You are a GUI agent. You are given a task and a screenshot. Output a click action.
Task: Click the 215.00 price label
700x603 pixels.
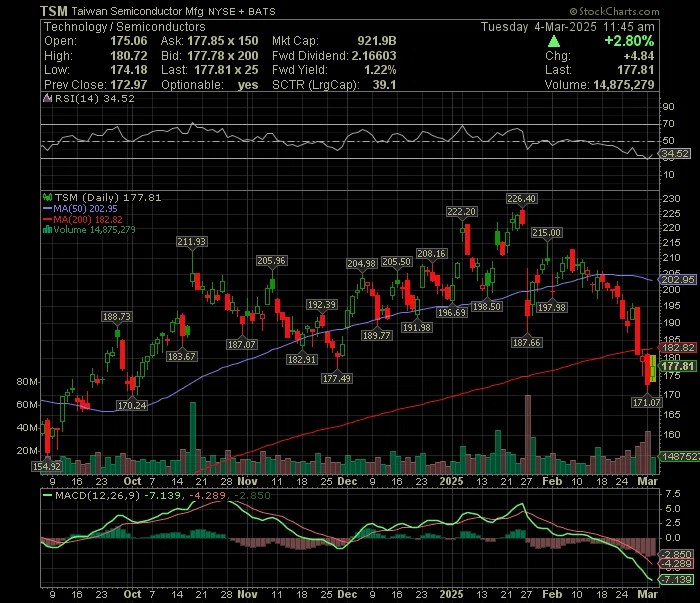[546, 233]
